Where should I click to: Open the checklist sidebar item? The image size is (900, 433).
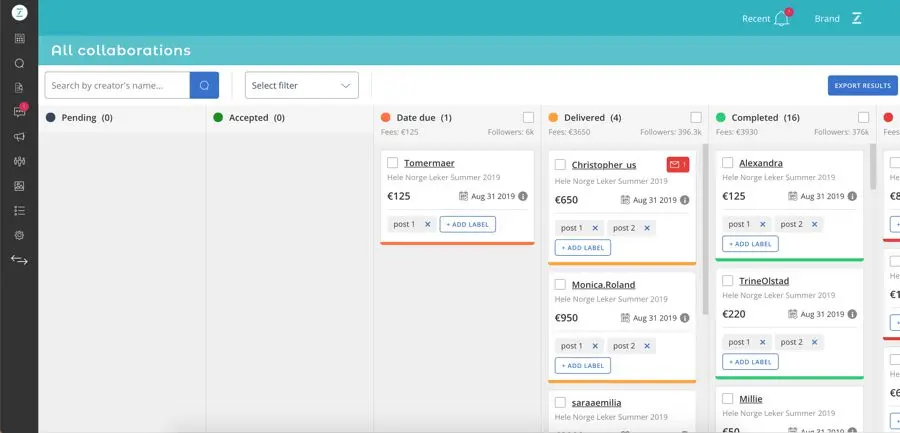tap(19, 211)
